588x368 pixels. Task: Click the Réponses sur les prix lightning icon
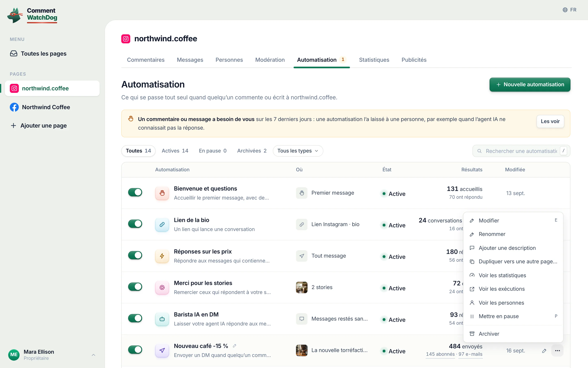tap(162, 256)
